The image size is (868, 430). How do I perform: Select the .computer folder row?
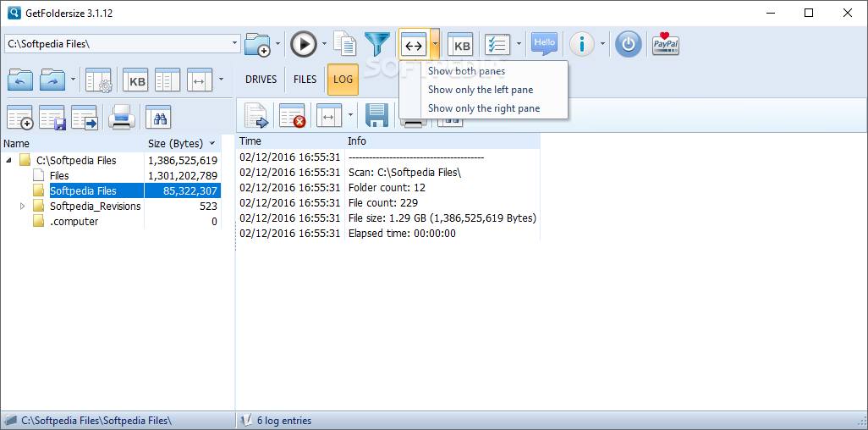pyautogui.click(x=74, y=221)
